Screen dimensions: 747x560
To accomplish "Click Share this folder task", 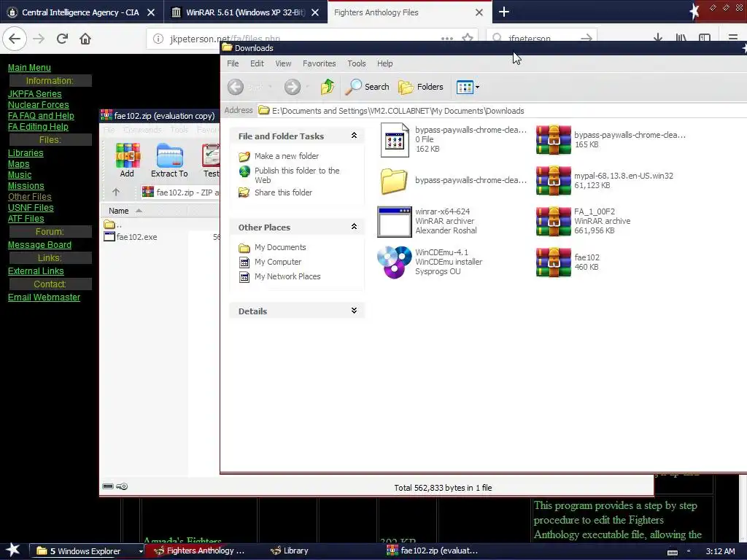I will pyautogui.click(x=283, y=192).
